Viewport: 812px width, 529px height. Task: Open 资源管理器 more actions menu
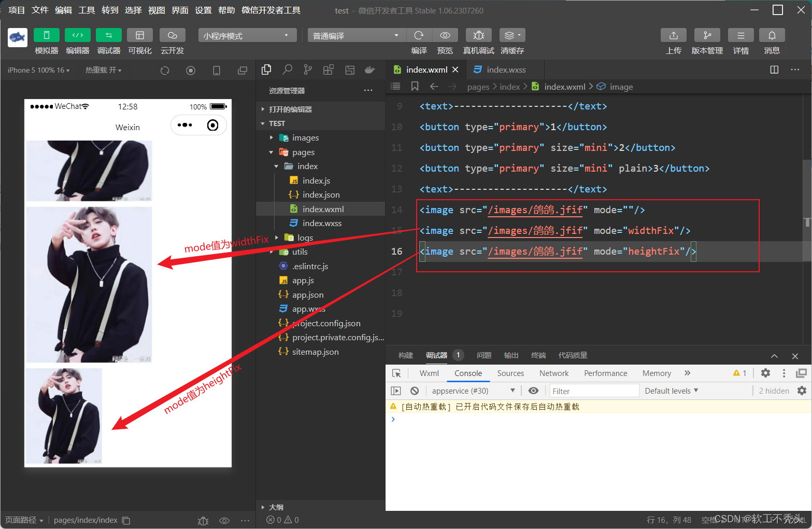click(368, 90)
